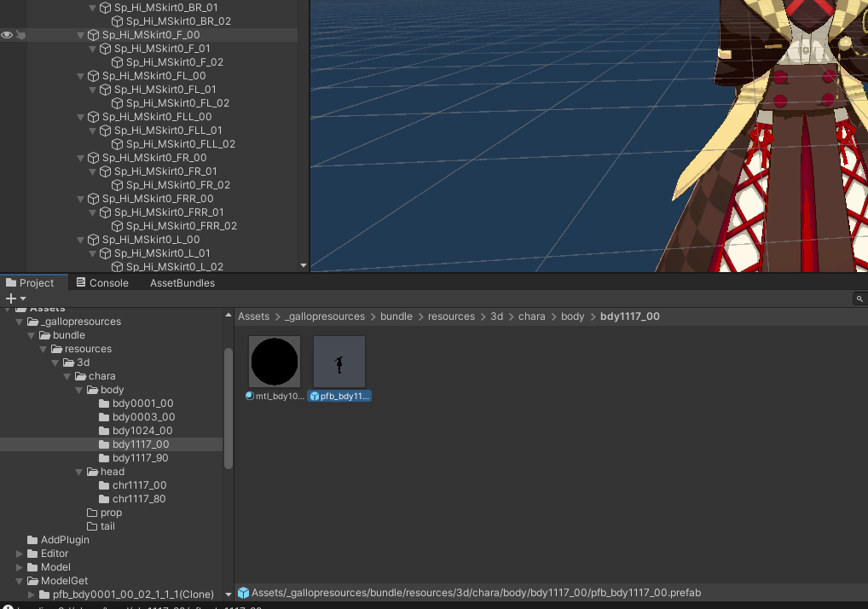This screenshot has height=609, width=868.
Task: Collapse the chara folder
Action: pos(67,376)
